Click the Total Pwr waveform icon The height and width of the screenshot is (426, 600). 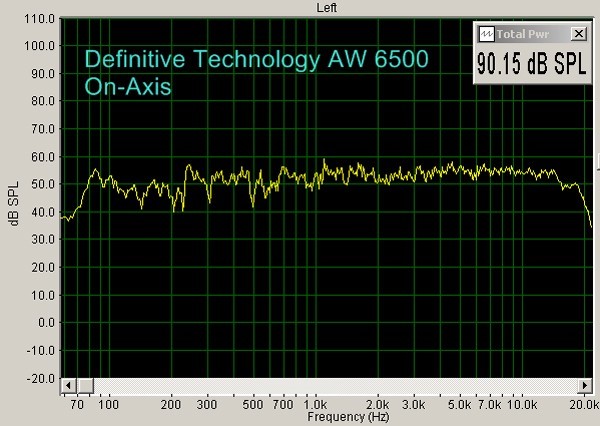click(x=487, y=34)
